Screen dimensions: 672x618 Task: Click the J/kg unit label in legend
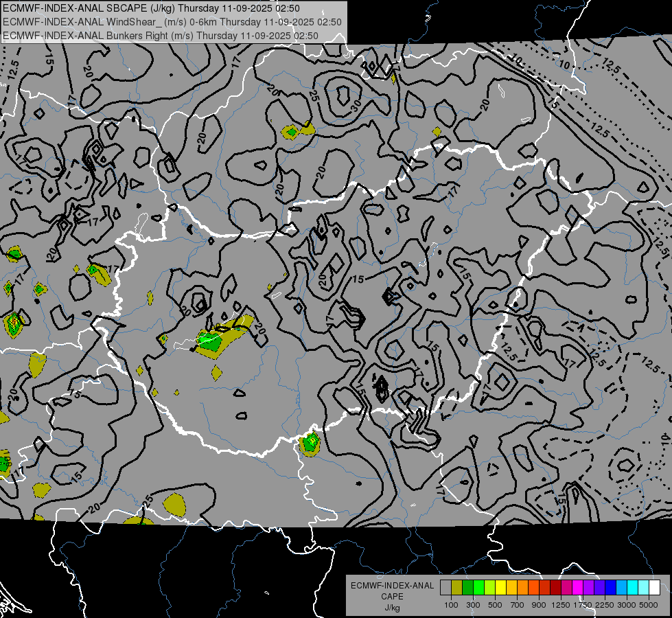point(392,608)
